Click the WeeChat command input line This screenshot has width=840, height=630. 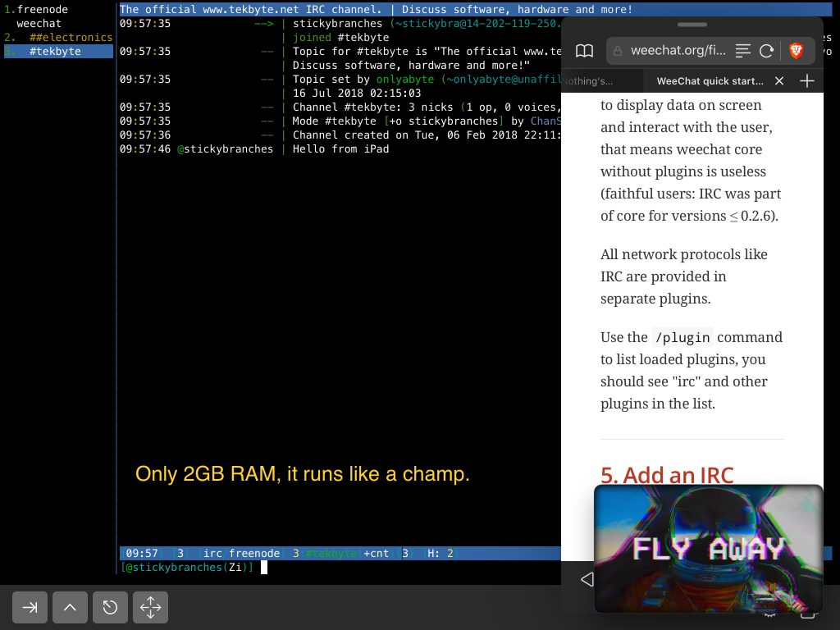click(x=410, y=567)
